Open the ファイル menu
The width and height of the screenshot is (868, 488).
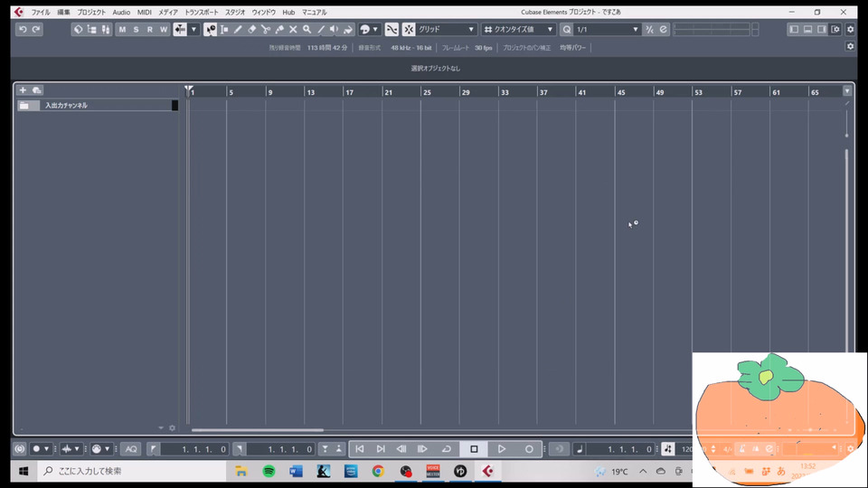point(41,12)
